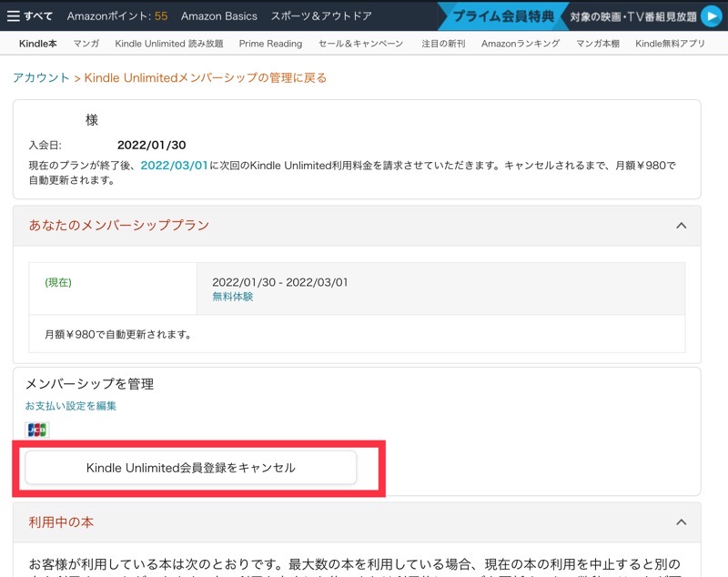Open Amazonランキング navigation item

521,44
